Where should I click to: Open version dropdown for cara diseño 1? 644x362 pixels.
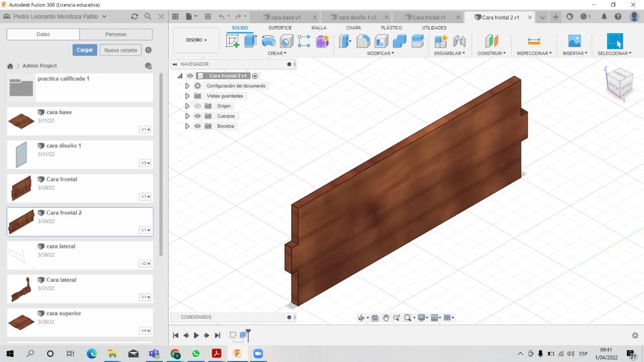pos(145,163)
